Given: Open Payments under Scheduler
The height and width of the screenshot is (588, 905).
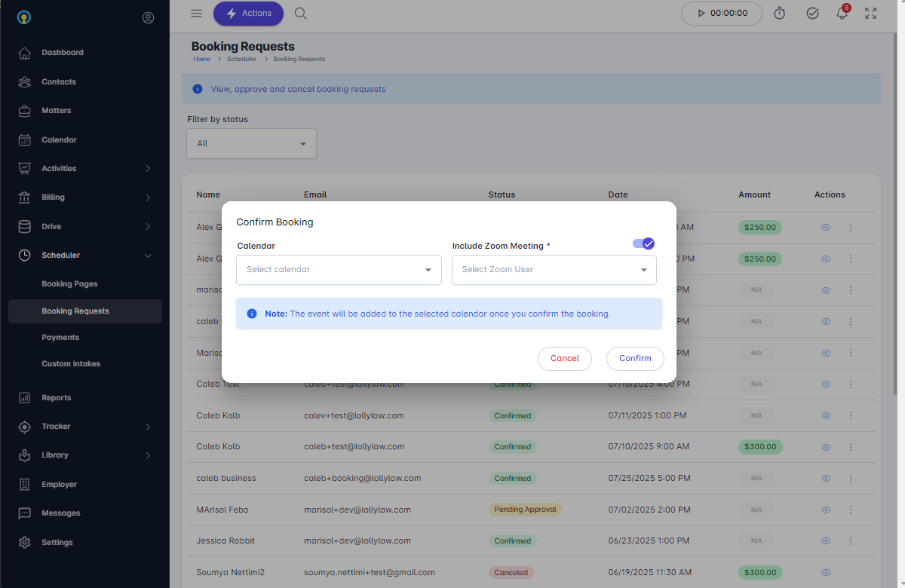Looking at the screenshot, I should click(60, 338).
